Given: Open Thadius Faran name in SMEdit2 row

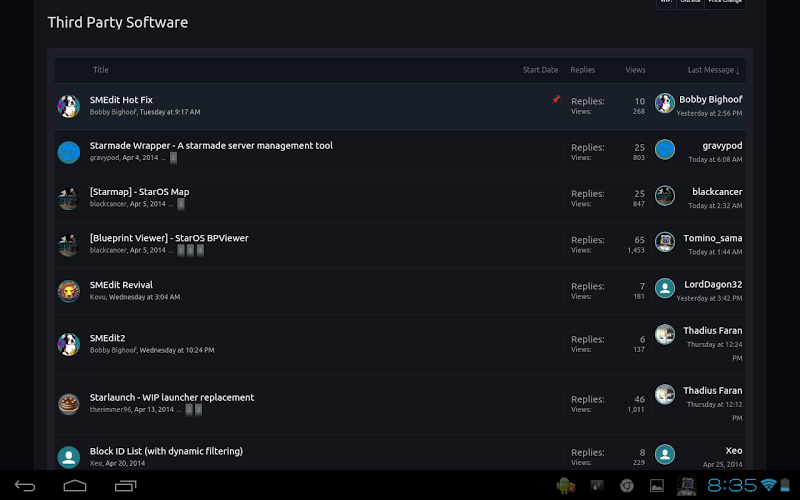Looking at the screenshot, I should click(712, 331).
